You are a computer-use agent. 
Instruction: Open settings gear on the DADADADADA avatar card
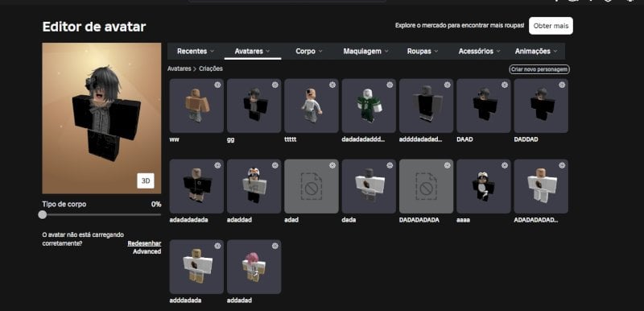click(448, 165)
